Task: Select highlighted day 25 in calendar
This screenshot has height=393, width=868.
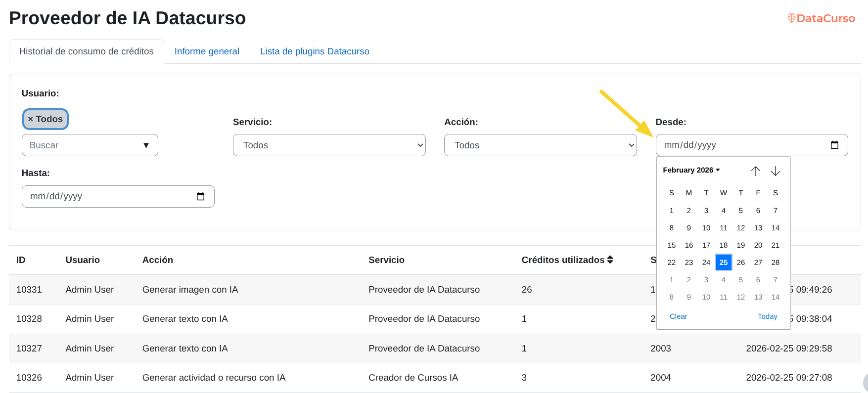Action: point(723,262)
